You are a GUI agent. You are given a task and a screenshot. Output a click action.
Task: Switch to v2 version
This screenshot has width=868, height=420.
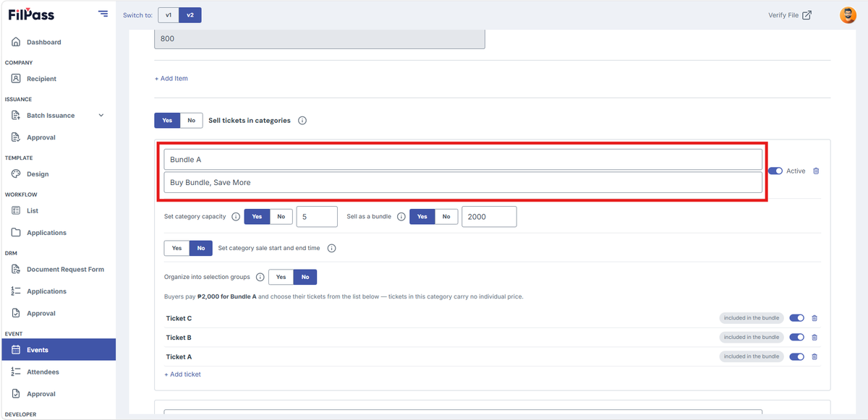click(x=190, y=15)
